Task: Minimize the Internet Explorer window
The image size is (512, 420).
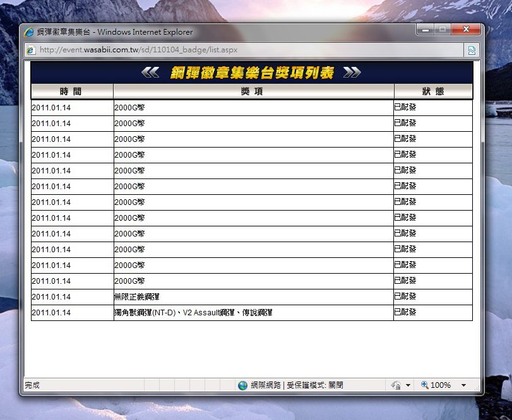Action: [425, 30]
